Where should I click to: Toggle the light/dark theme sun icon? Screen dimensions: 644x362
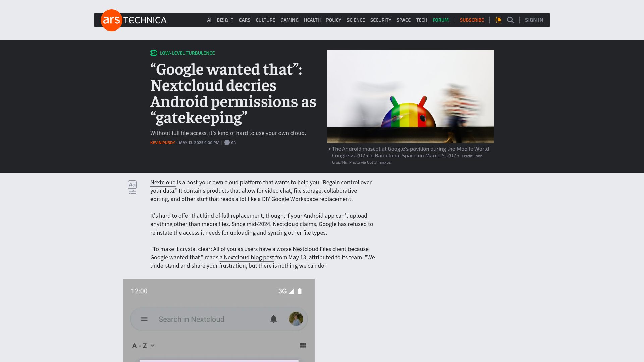pos(498,20)
